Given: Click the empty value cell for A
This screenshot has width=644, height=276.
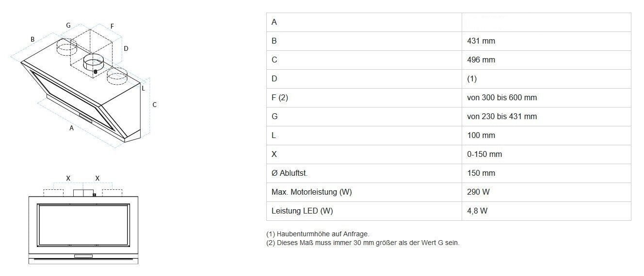Looking at the screenshot, I should [547, 22].
